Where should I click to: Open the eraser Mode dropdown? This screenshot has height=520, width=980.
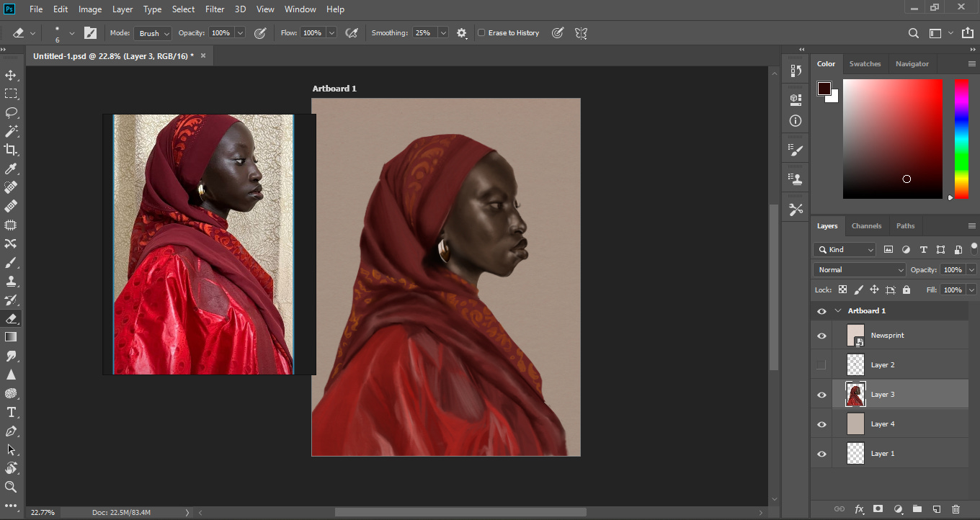153,33
